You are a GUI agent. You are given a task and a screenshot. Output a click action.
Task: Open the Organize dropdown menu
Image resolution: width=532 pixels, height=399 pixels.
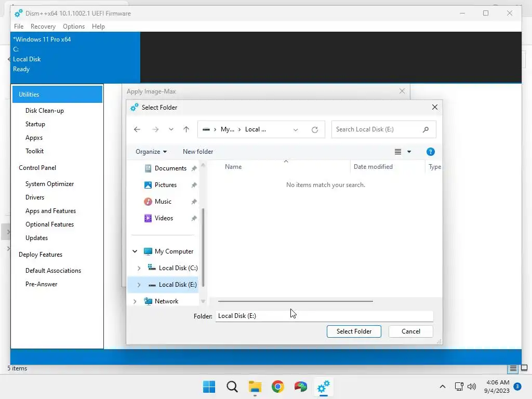151,152
